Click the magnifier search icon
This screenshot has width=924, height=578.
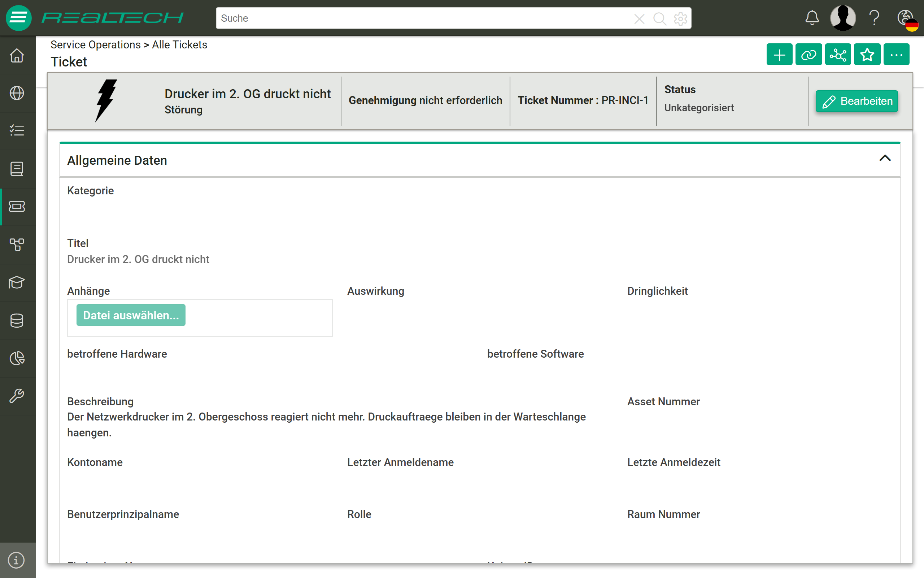click(659, 18)
